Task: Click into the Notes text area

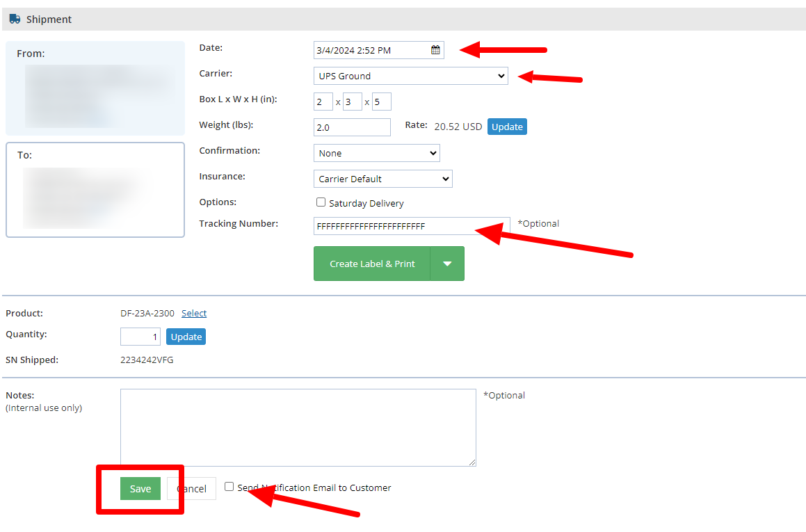Action: point(298,427)
